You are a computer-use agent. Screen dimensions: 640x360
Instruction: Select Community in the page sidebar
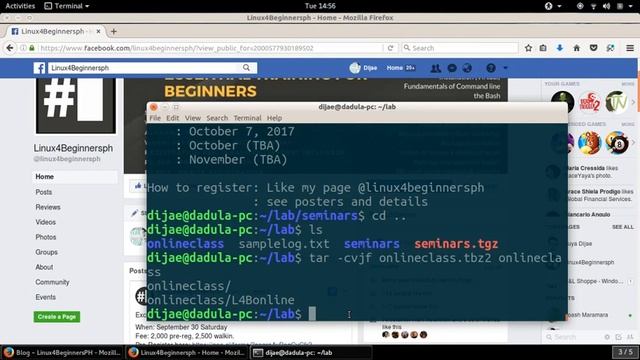click(x=52, y=282)
